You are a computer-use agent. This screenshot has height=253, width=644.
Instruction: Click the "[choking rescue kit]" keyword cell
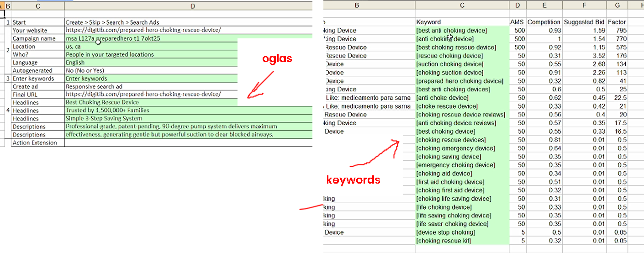coord(443,241)
